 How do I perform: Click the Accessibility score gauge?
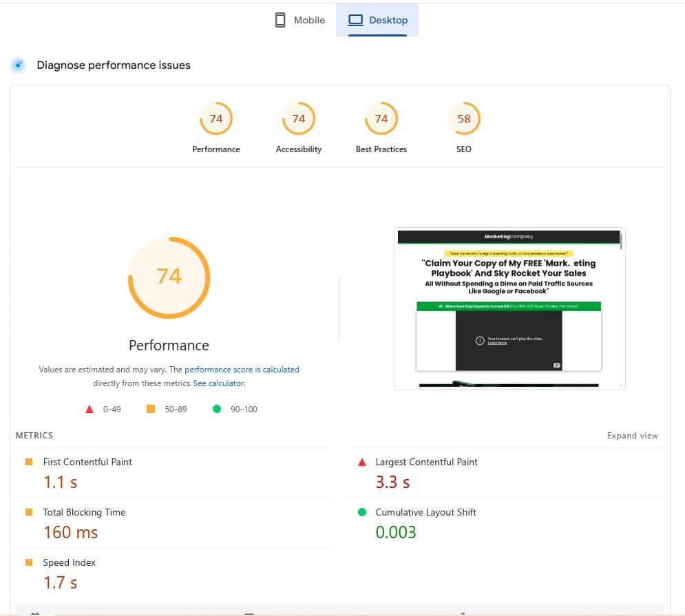click(298, 118)
